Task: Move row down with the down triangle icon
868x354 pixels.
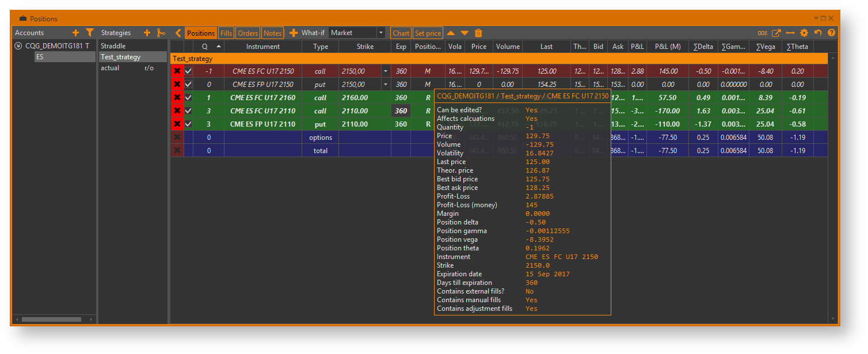Action: 465,33
